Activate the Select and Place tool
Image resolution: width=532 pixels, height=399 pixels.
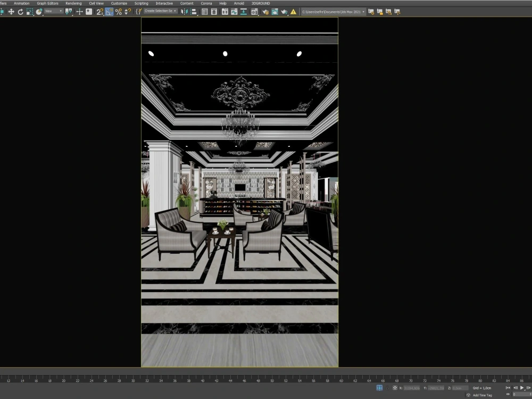click(x=39, y=12)
